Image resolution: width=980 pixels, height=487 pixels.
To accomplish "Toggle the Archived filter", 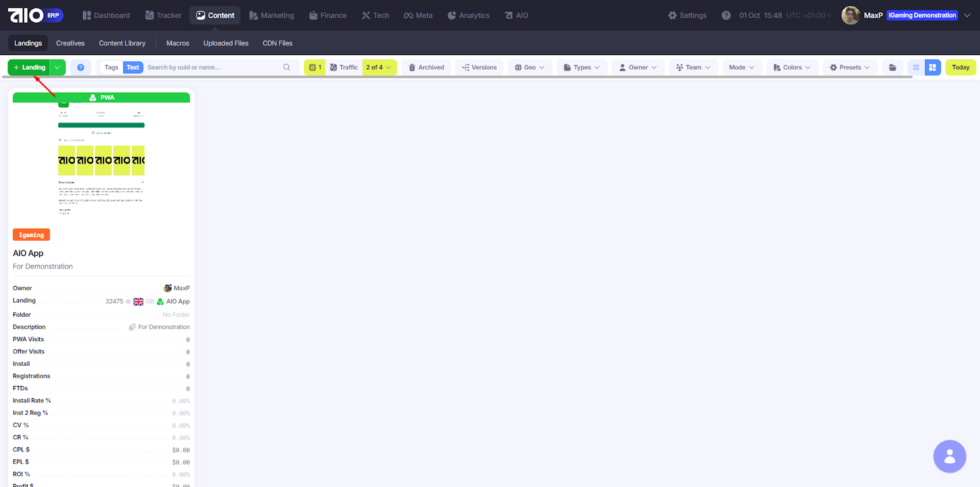I will pyautogui.click(x=426, y=67).
